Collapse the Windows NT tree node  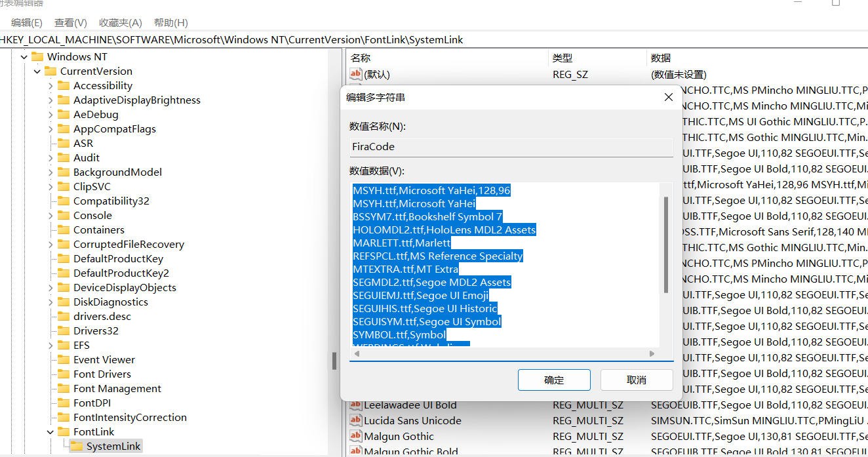pyautogui.click(x=24, y=57)
